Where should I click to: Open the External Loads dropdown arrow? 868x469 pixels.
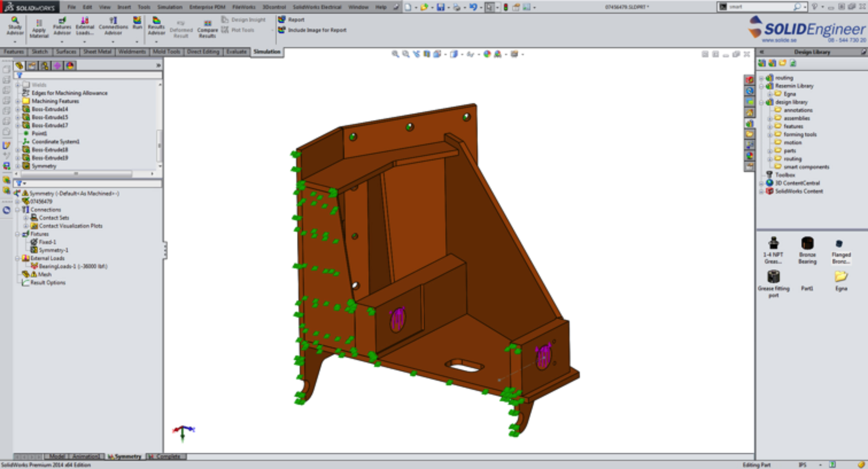pyautogui.click(x=84, y=42)
